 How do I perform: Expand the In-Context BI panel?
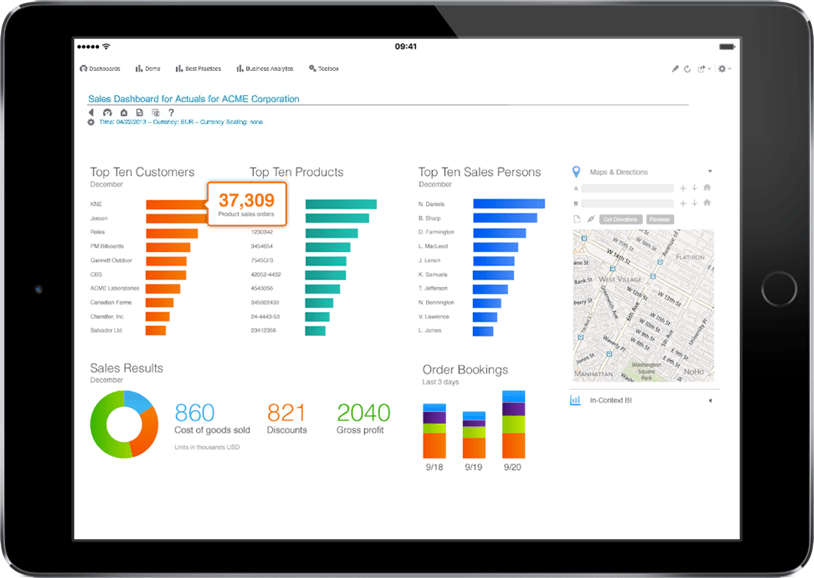click(710, 400)
